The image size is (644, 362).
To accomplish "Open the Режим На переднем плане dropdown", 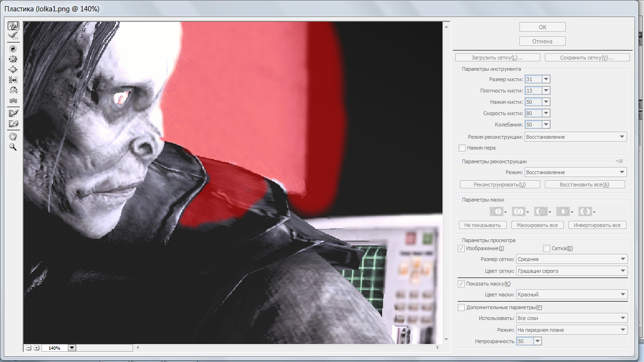I will coord(572,329).
